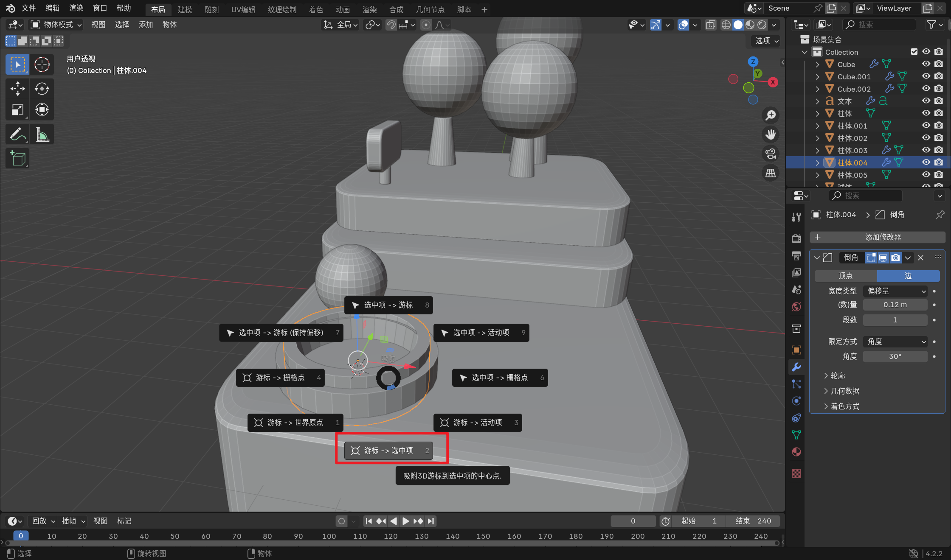Select the Scale tool icon
The height and width of the screenshot is (560, 951).
tap(17, 110)
